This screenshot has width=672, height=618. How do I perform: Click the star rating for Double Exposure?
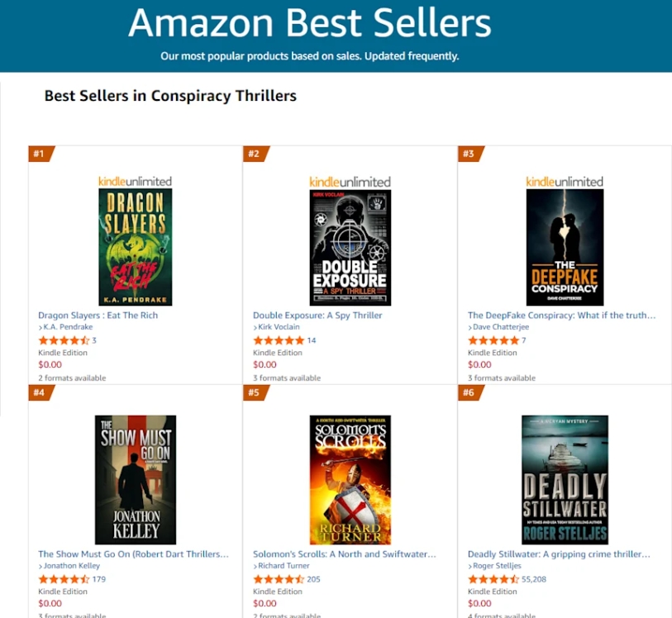(x=279, y=340)
